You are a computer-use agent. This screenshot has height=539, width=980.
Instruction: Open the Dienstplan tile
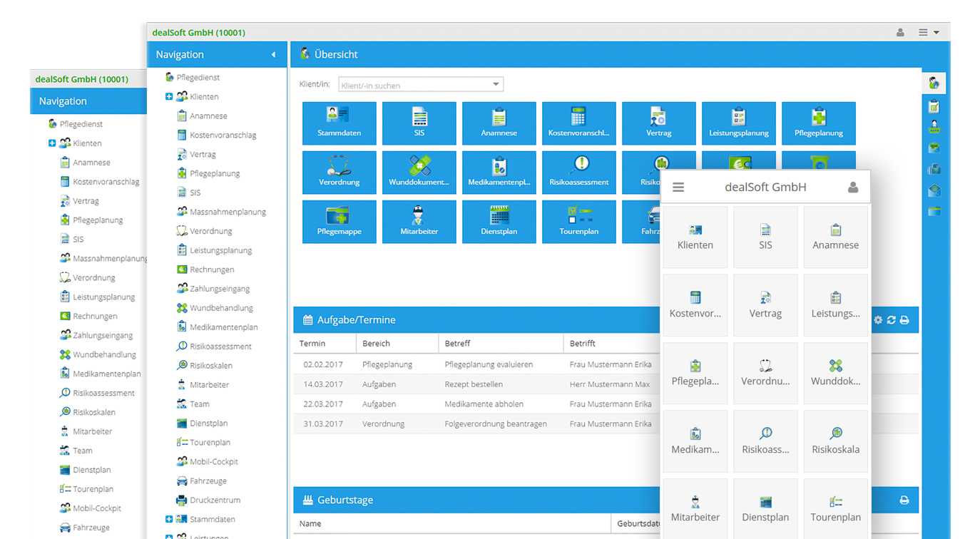499,221
